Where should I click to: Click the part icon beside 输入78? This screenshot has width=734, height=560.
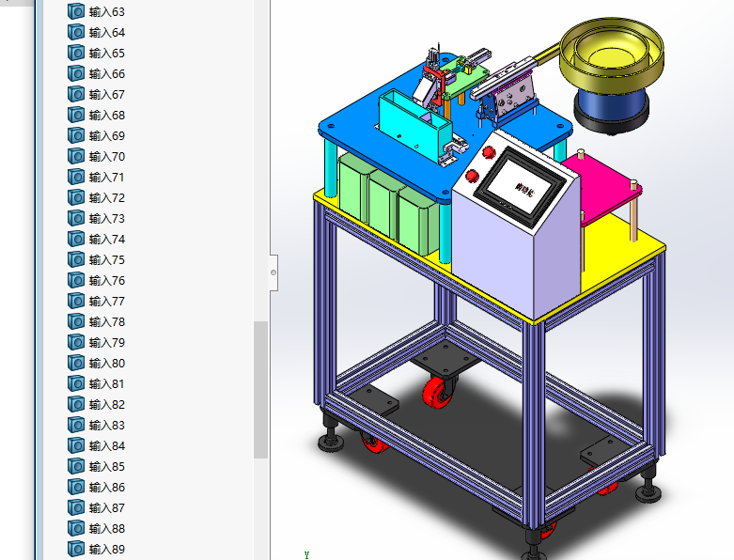click(x=76, y=321)
